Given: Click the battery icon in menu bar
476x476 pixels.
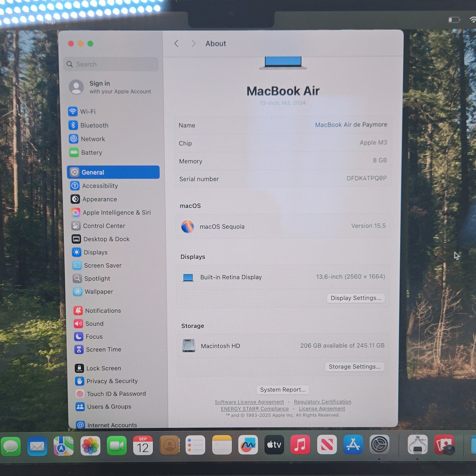Looking at the screenshot, I should tap(454, 19).
